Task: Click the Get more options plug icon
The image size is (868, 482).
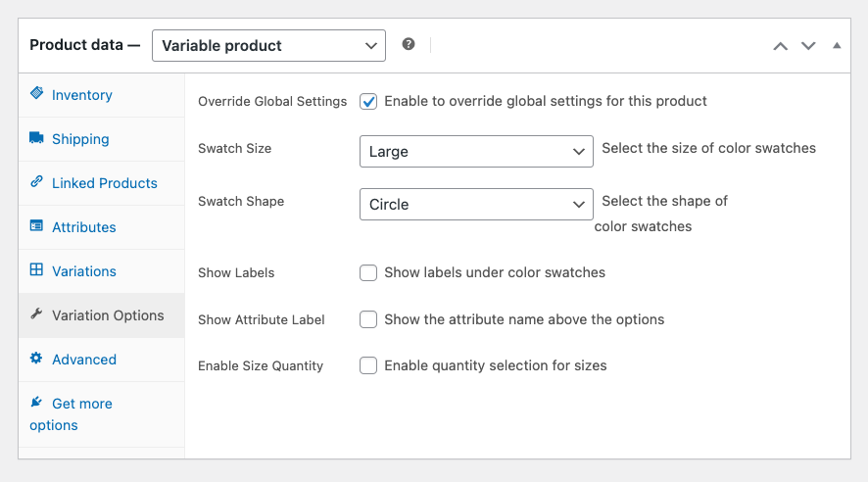Action: (x=36, y=402)
